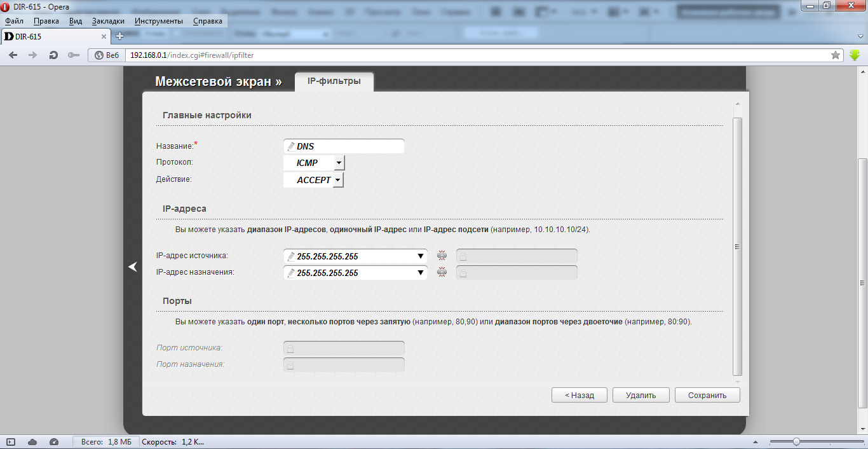Collapse the side menu with the left arrow

tap(132, 266)
